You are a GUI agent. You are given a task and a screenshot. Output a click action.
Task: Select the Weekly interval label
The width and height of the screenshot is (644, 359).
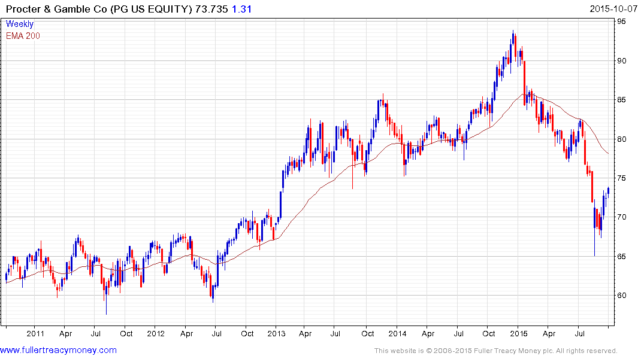tap(20, 25)
